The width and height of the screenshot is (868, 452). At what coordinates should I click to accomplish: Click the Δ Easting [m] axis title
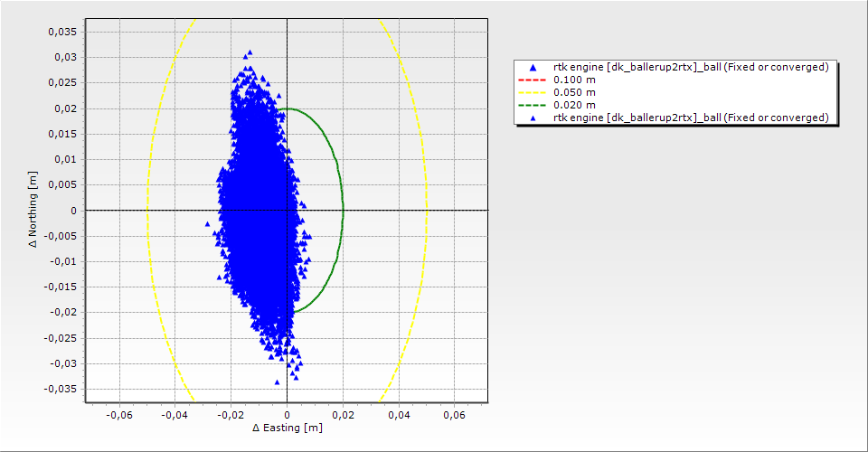pos(288,428)
